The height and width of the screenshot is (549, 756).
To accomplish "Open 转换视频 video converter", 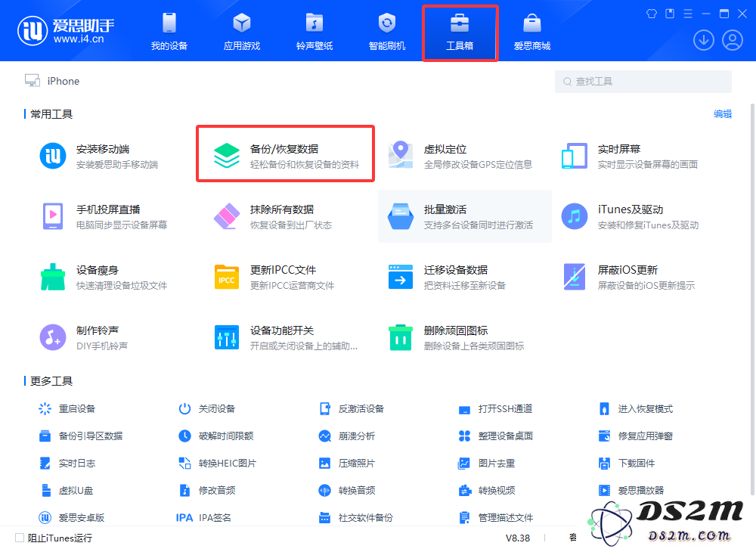I will click(487, 491).
